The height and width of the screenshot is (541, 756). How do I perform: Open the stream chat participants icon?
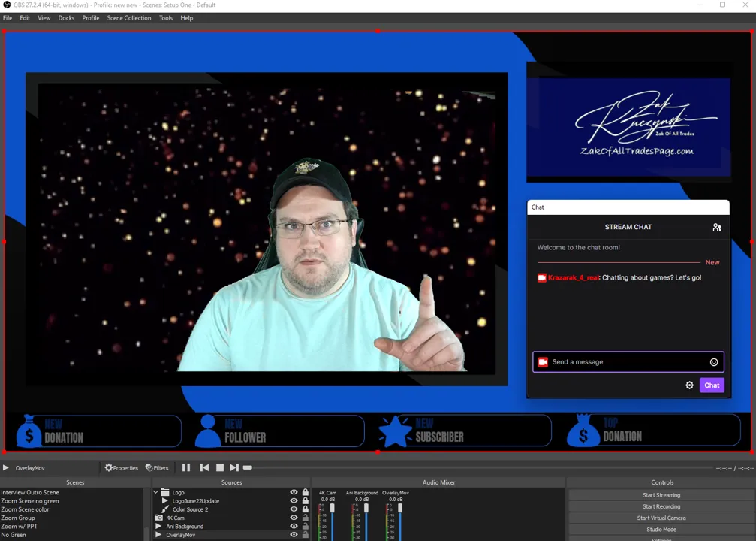(x=716, y=227)
